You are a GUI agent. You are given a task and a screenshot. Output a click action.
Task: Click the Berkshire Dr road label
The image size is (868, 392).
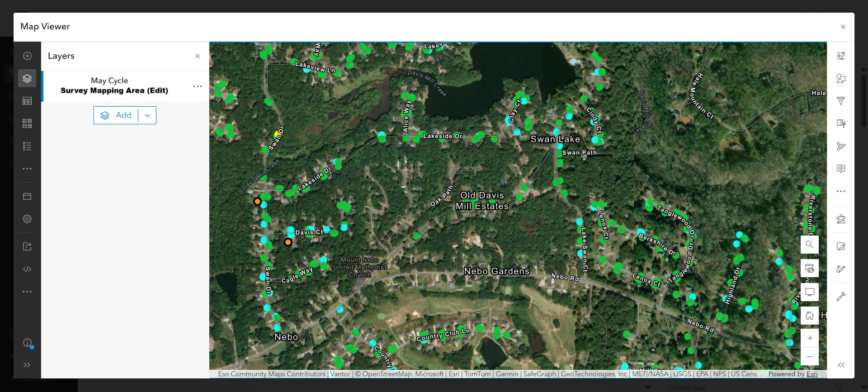pos(657,244)
